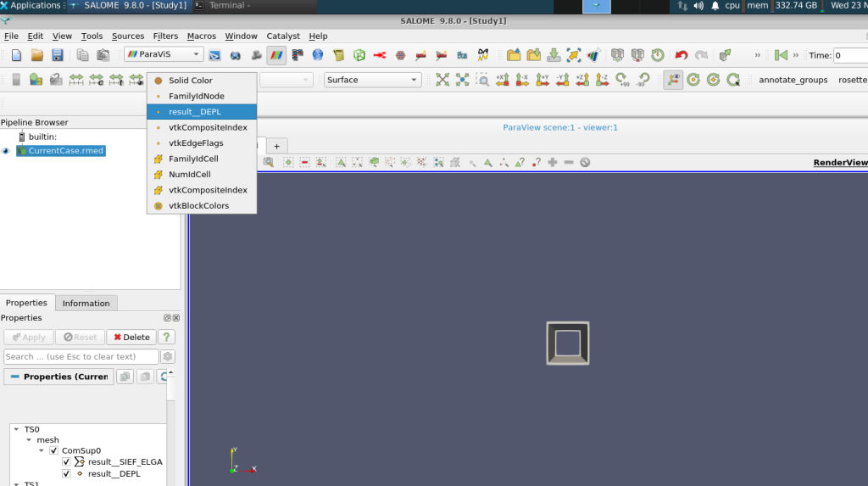Set view direction to -Z
Image resolution: width=868 pixels, height=486 pixels.
point(603,80)
